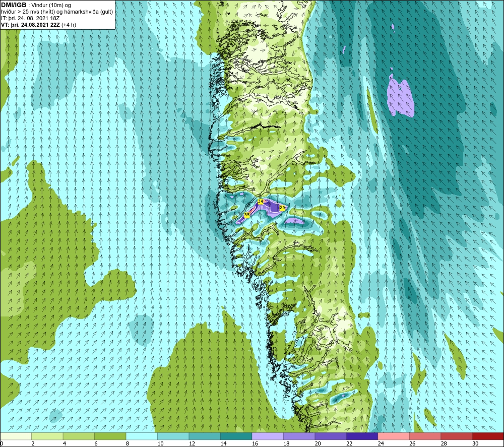Click the legend scale number 20
The image size is (504, 447).
[x=318, y=443]
